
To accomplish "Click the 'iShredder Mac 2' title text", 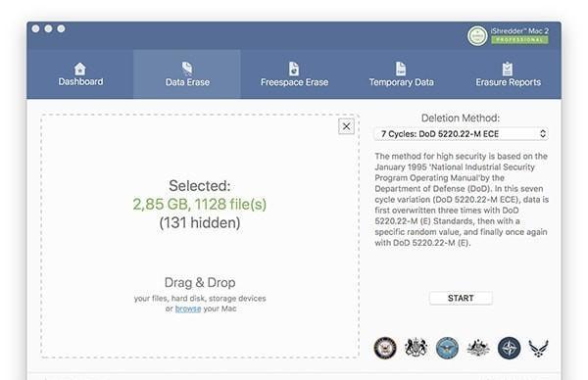I will pyautogui.click(x=519, y=30).
